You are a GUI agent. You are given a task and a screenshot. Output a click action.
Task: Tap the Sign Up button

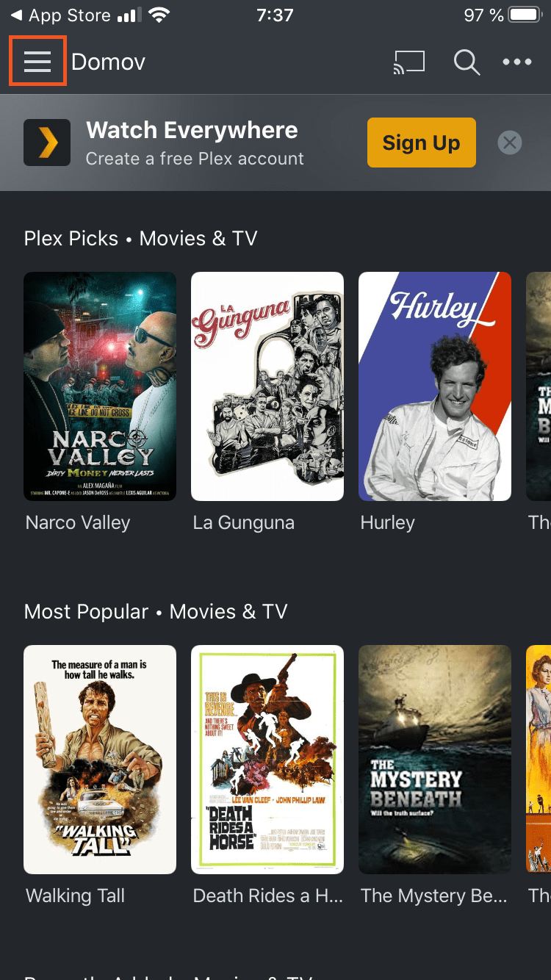click(x=421, y=143)
